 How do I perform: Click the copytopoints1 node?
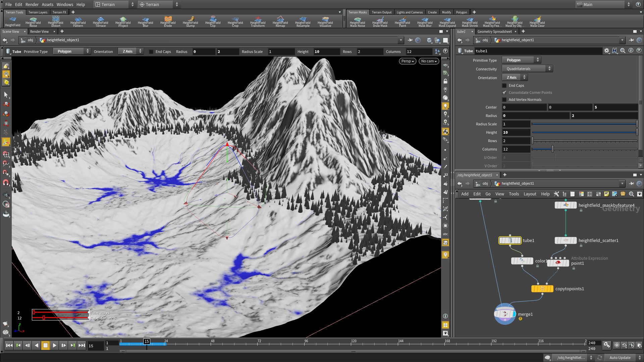542,289
